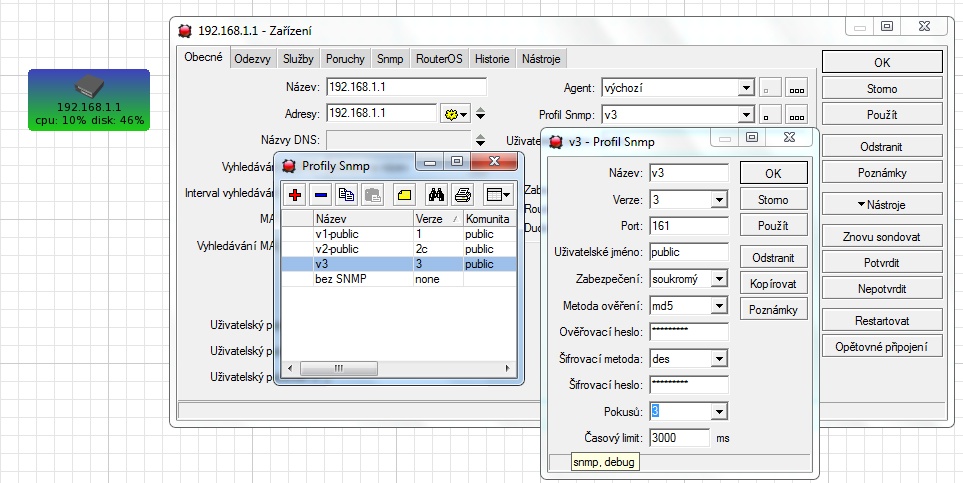Viewport: 963px width, 483px height.
Task: Click the three-dots button next to Agent
Action: pyautogui.click(x=797, y=88)
